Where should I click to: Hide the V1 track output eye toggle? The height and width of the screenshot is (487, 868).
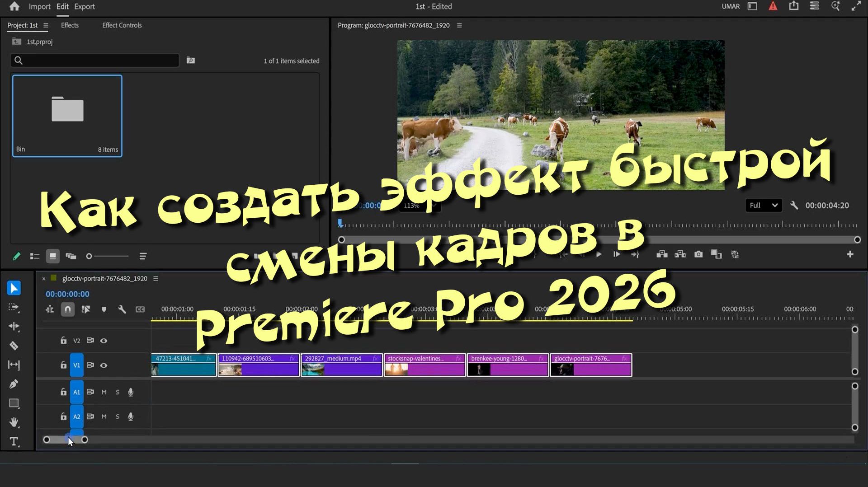(104, 365)
